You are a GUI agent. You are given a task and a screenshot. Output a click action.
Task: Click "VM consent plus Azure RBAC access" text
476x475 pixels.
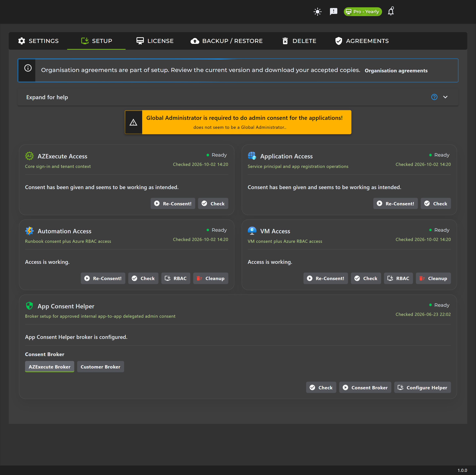pyautogui.click(x=285, y=242)
